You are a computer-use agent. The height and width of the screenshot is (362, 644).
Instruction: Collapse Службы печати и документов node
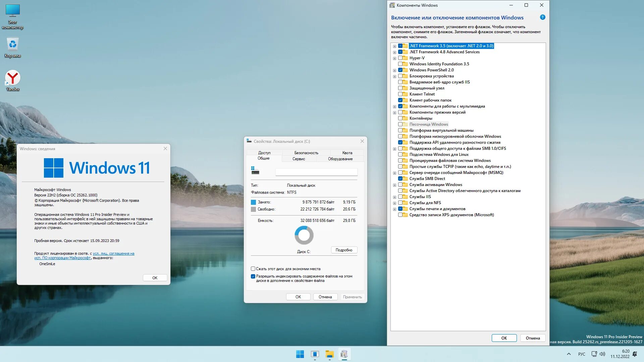(x=394, y=208)
